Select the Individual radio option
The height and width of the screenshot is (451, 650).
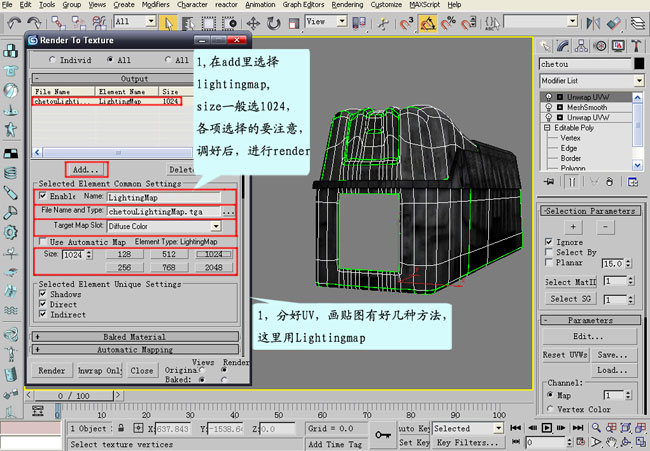(52, 60)
